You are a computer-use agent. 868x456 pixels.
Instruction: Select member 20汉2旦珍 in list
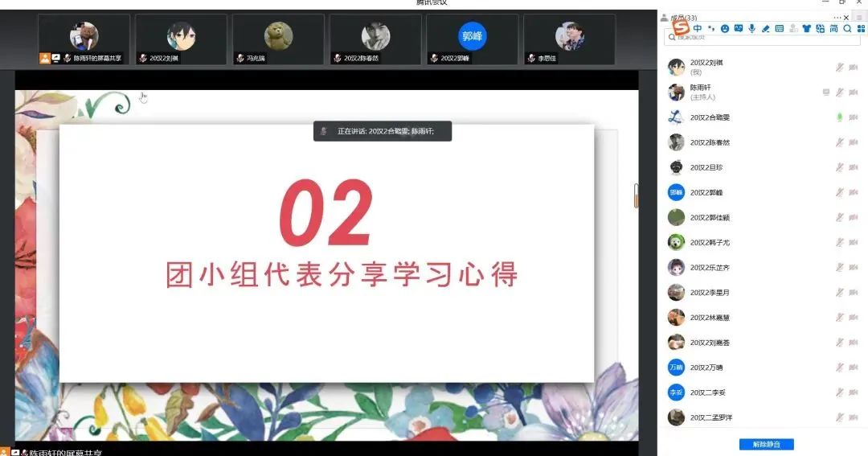tap(762, 166)
